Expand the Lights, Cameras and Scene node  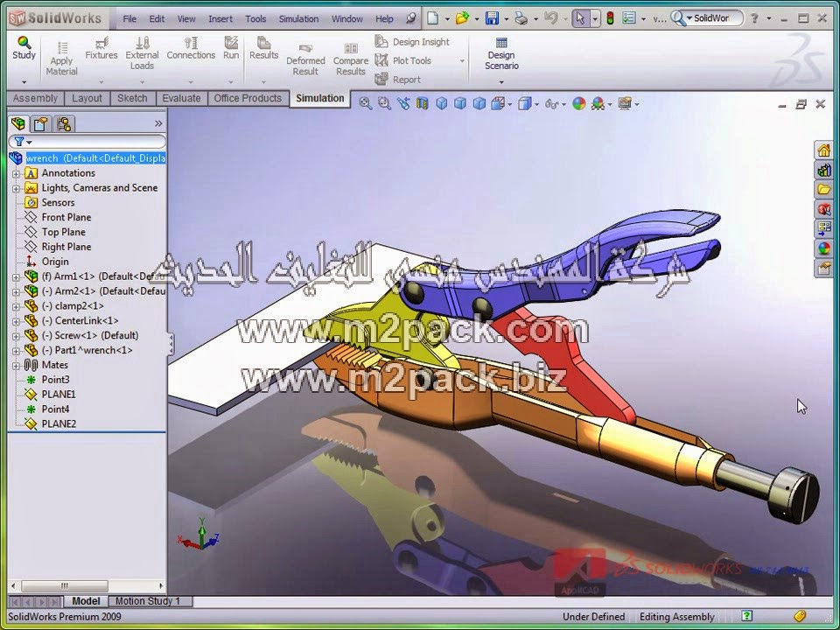point(16,189)
